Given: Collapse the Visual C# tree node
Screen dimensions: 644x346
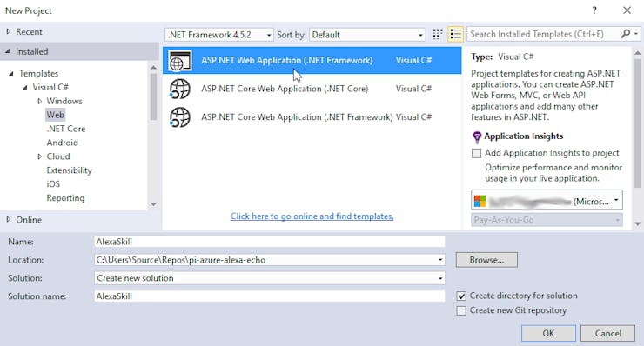Looking at the screenshot, I should [x=25, y=88].
